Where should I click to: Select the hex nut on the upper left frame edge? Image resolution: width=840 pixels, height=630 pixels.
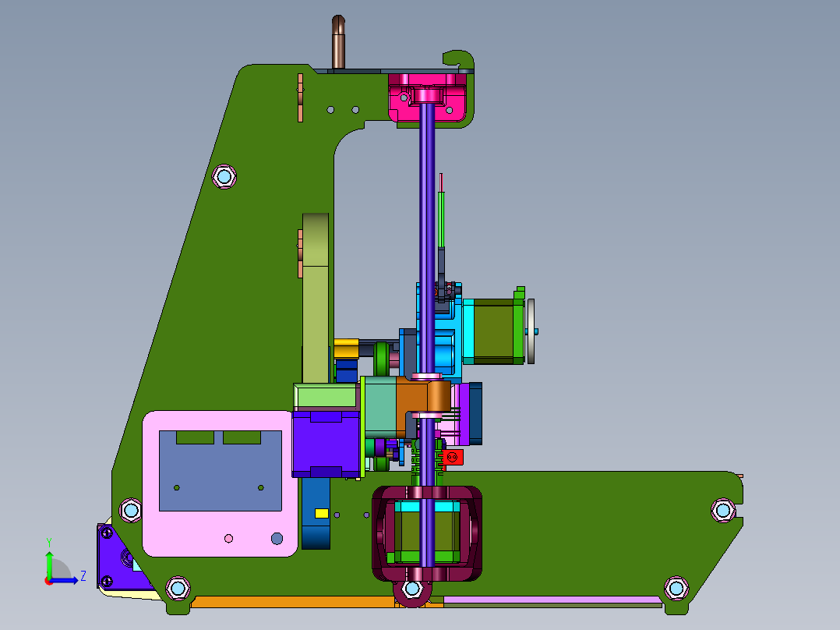point(224,176)
